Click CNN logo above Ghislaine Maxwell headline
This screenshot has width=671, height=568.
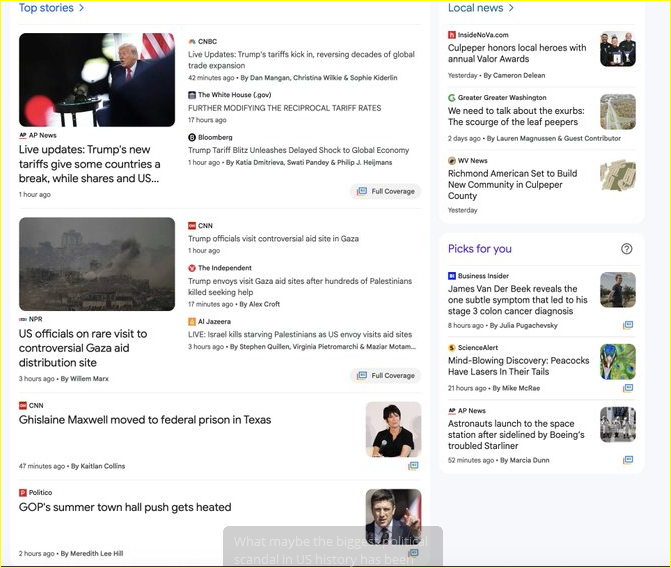click(23, 405)
